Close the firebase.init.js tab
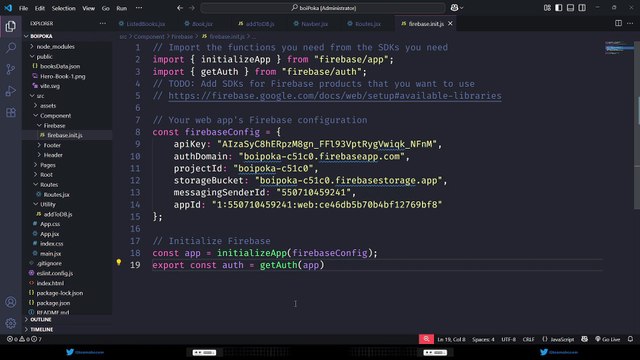Image resolution: width=640 pixels, height=360 pixels. (450, 24)
